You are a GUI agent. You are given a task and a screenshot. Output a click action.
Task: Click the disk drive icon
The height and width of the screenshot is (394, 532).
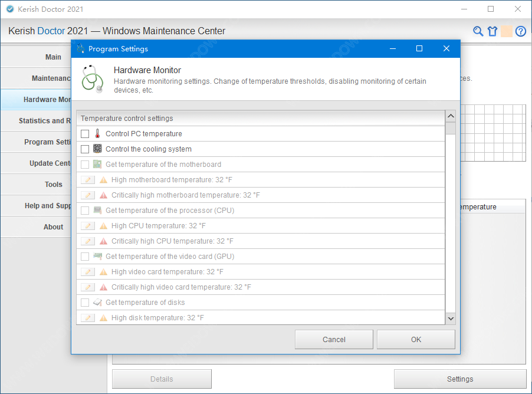tap(97, 302)
